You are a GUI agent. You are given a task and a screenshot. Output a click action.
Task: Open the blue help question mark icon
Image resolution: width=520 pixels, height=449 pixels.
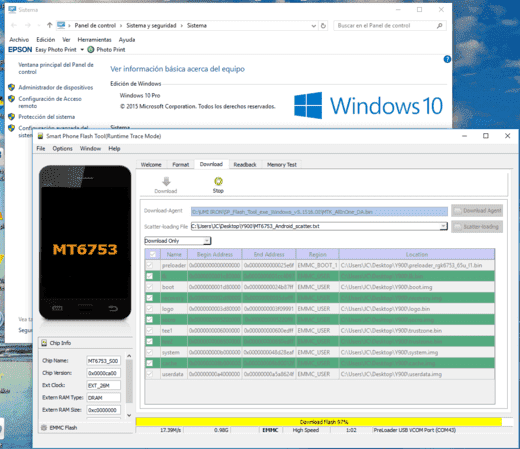[447, 59]
